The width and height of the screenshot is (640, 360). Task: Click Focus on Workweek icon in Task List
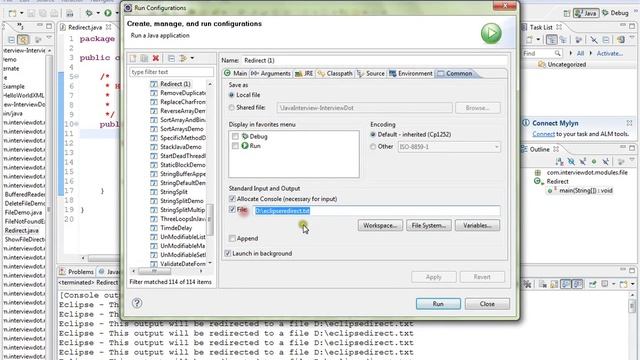pyautogui.click(x=578, y=40)
